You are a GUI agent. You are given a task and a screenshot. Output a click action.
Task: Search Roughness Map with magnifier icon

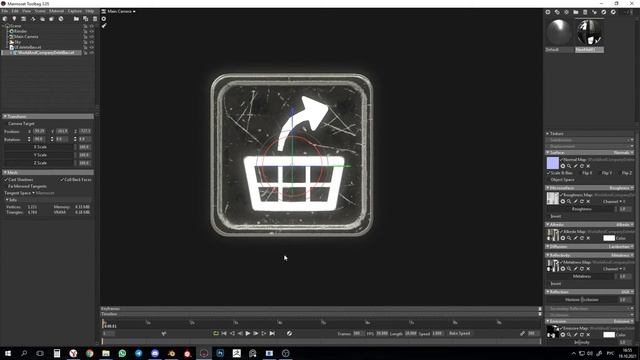pyautogui.click(x=569, y=201)
